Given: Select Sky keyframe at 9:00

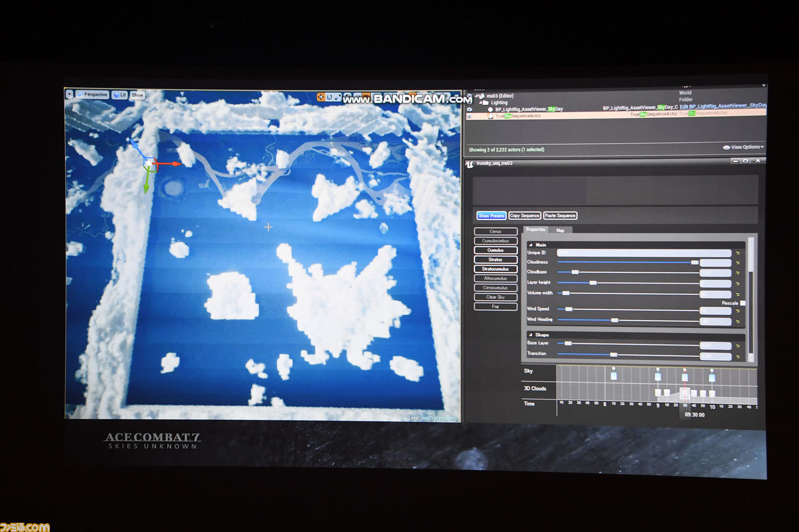Looking at the screenshot, I should 658,376.
